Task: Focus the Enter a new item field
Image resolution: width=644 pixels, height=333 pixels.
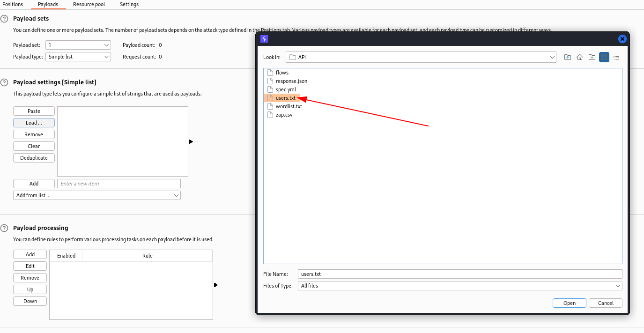Action: 119,184
